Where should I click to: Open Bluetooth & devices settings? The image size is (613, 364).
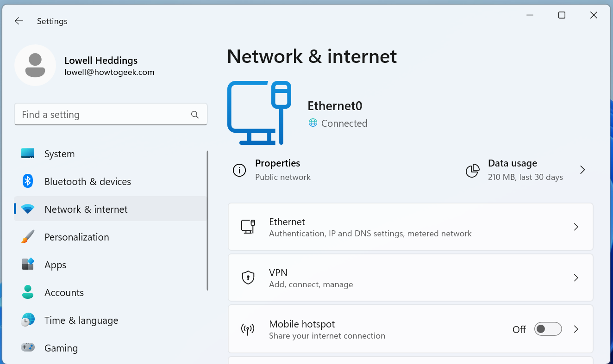(28, 181)
